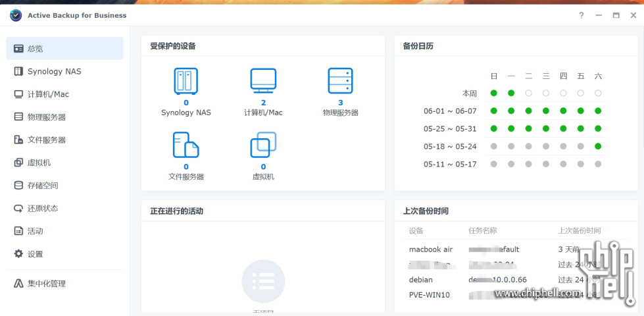The width and height of the screenshot is (644, 316).
Task: Select Saturday dot in 05-18 ~ 05-24 row
Action: [598, 146]
